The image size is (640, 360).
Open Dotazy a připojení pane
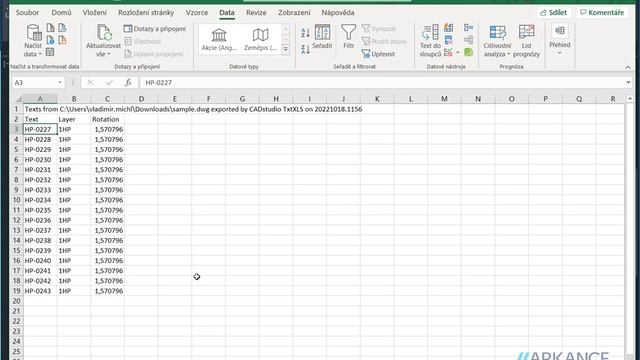(x=155, y=29)
